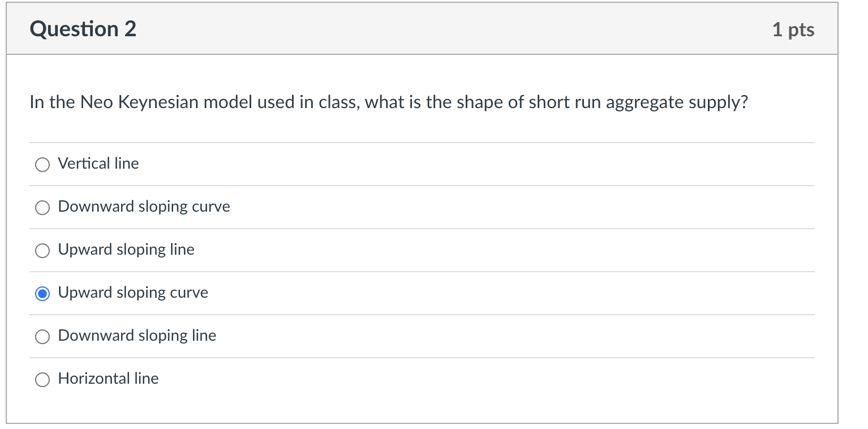The height and width of the screenshot is (429, 868).
Task: Click the Upward sloping curve answer text
Action: [x=132, y=293]
